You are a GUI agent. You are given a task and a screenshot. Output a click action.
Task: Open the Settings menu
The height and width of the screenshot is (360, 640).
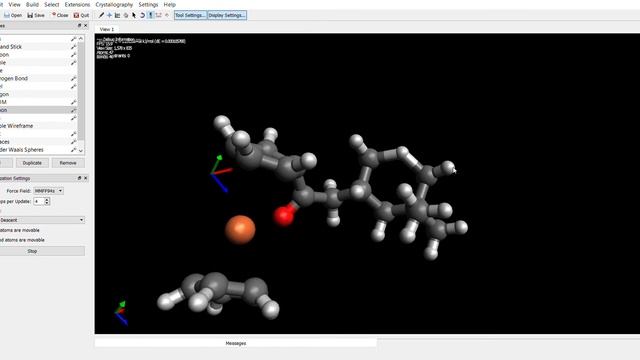point(148,4)
